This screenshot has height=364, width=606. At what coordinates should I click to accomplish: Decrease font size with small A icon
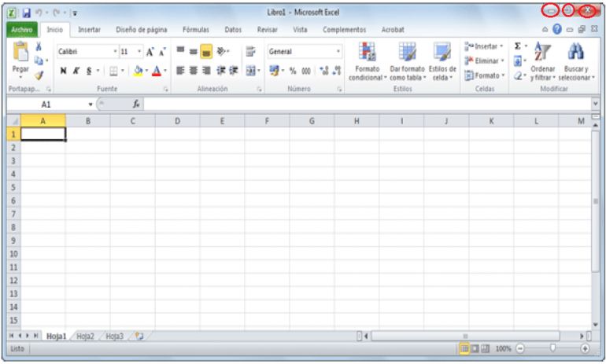[x=163, y=52]
